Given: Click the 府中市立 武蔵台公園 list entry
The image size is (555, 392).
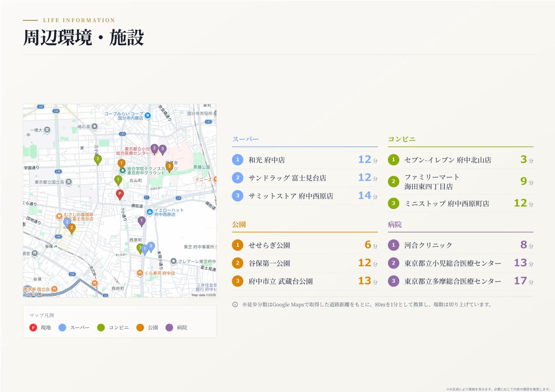Looking at the screenshot, I should pos(304,281).
